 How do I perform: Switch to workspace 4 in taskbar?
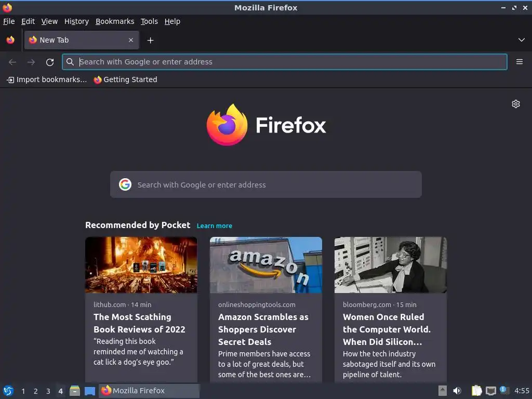point(60,391)
